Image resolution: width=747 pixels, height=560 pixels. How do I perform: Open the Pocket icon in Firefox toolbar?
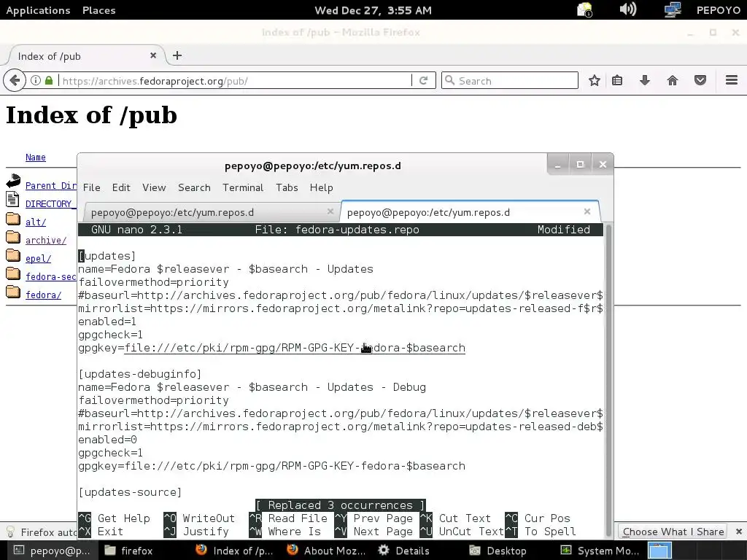700,80
